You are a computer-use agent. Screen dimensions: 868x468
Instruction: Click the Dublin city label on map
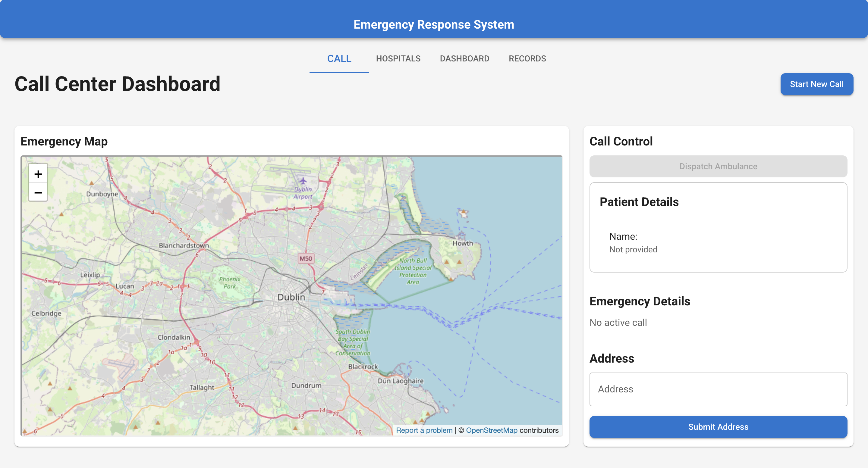point(291,297)
